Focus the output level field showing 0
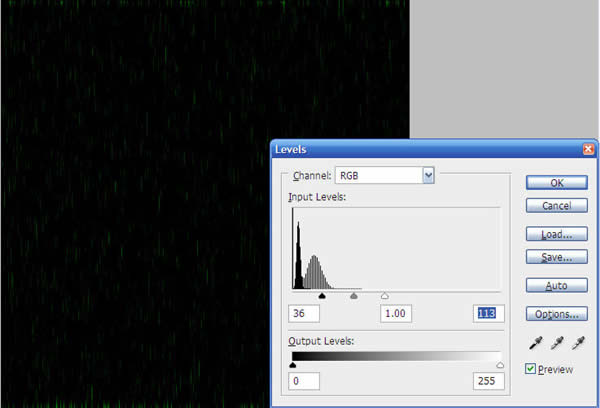The width and height of the screenshot is (600, 408). pos(304,381)
